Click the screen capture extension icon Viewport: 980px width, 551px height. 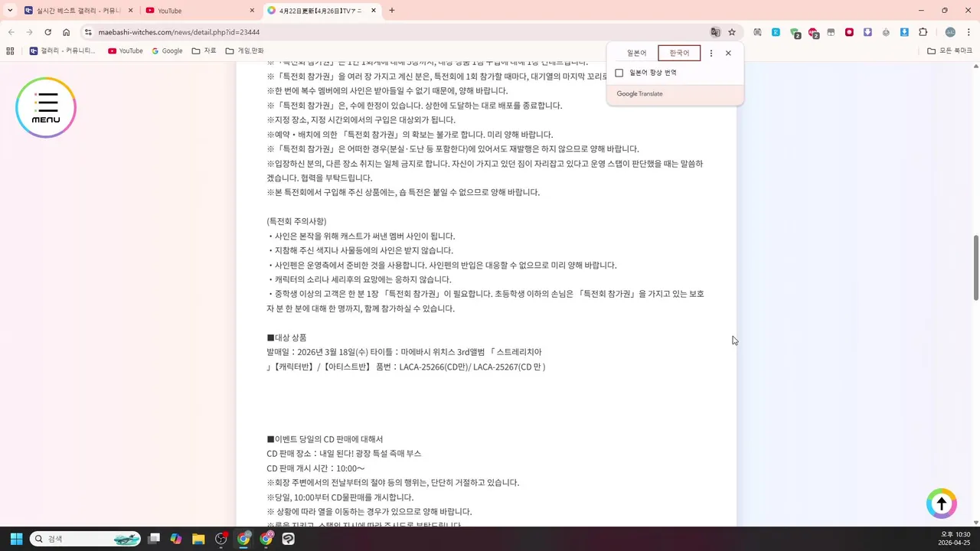pos(757,32)
